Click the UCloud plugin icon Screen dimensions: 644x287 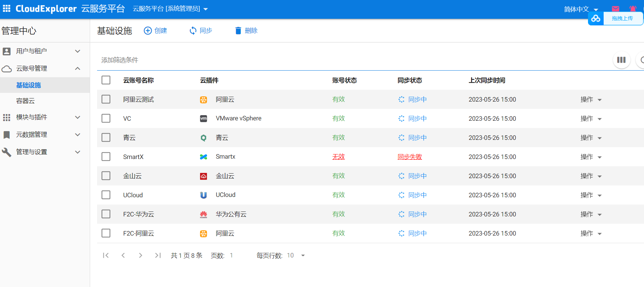pyautogui.click(x=204, y=195)
